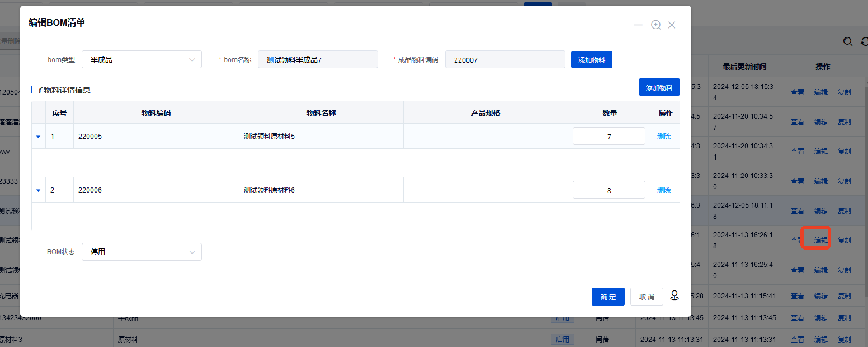868x347 pixels.
Task: Close the 编辑BOM清单 dialog
Action: (x=672, y=25)
